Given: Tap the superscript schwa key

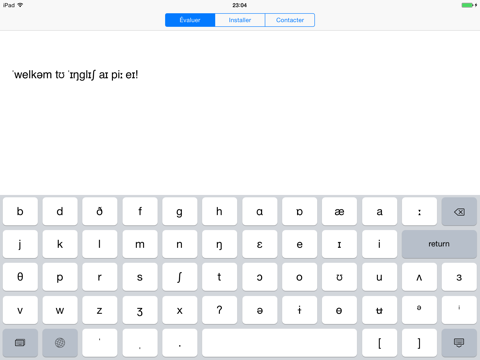Looking at the screenshot, I should (x=419, y=310).
